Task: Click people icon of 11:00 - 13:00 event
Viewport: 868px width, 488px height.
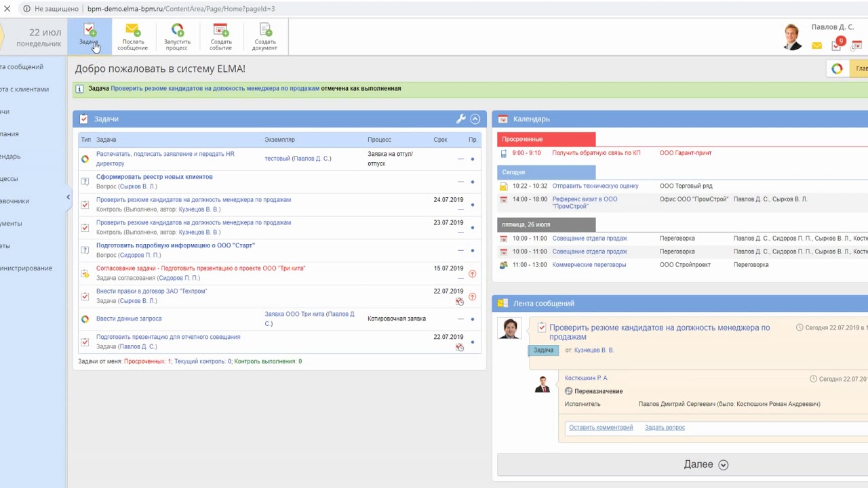Action: 503,265
